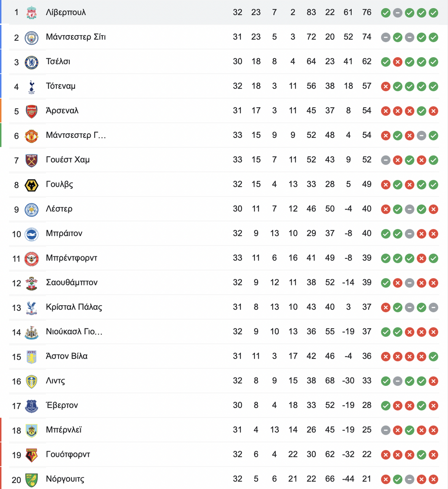Viewport: 448px width, 489px height.
Task: Click Arsenal's most recent loss indicator
Action: pyautogui.click(x=433, y=111)
